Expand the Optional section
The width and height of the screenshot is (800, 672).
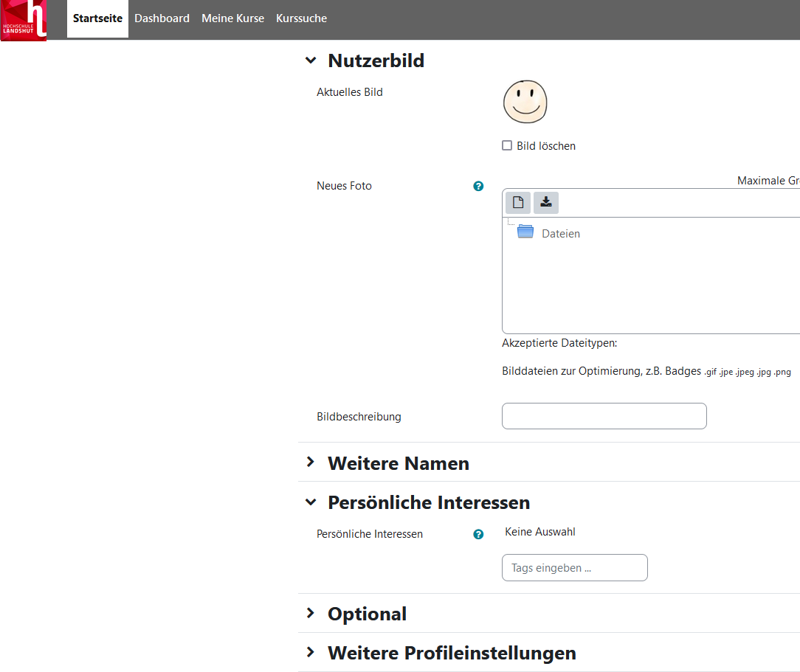(x=311, y=614)
